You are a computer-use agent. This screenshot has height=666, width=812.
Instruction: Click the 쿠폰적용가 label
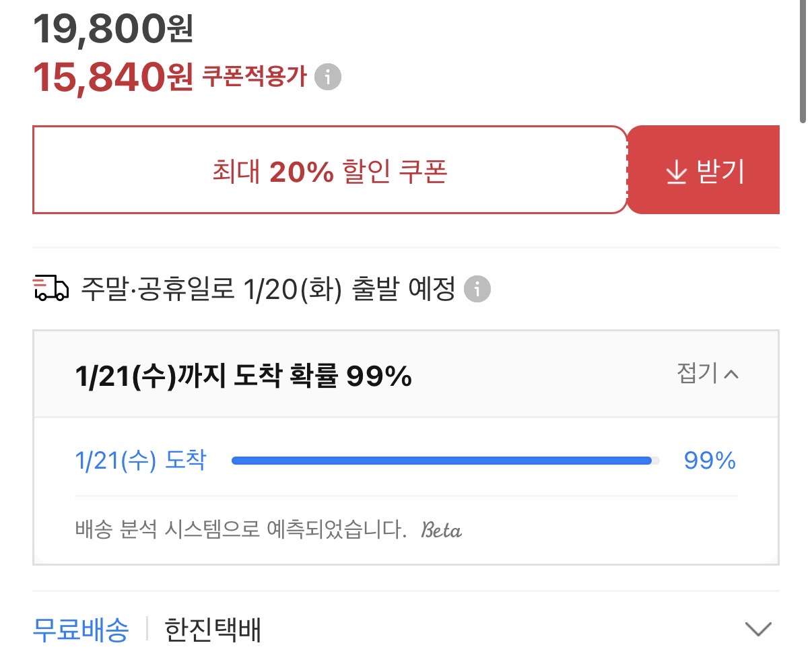[255, 77]
